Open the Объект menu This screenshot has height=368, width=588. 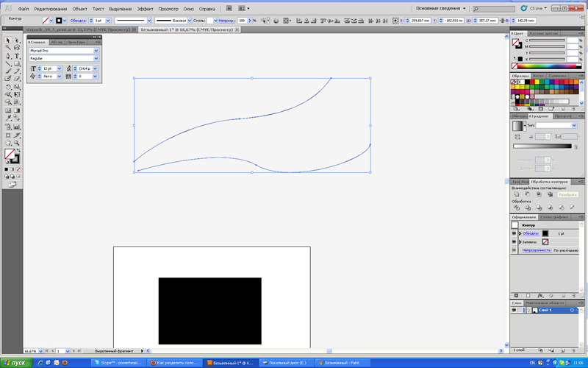[x=79, y=9]
